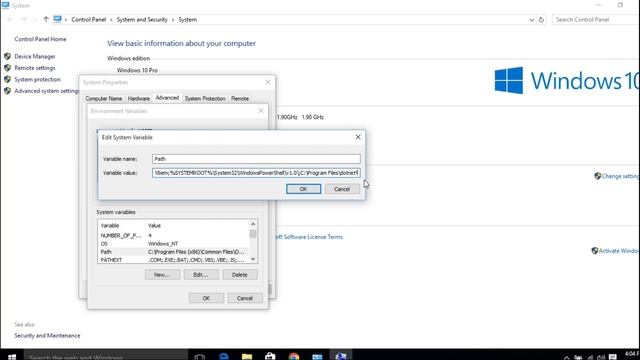Select the PATHEXT row in System variables
The height and width of the screenshot is (360, 640).
[173, 260]
